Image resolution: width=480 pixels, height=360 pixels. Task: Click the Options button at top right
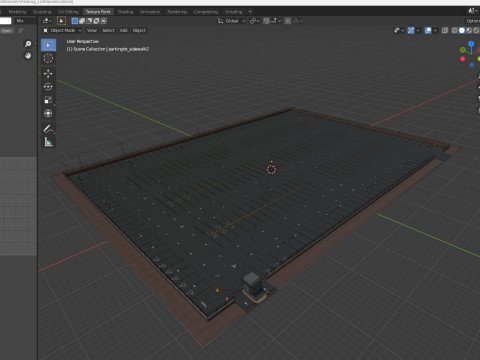pyautogui.click(x=473, y=21)
